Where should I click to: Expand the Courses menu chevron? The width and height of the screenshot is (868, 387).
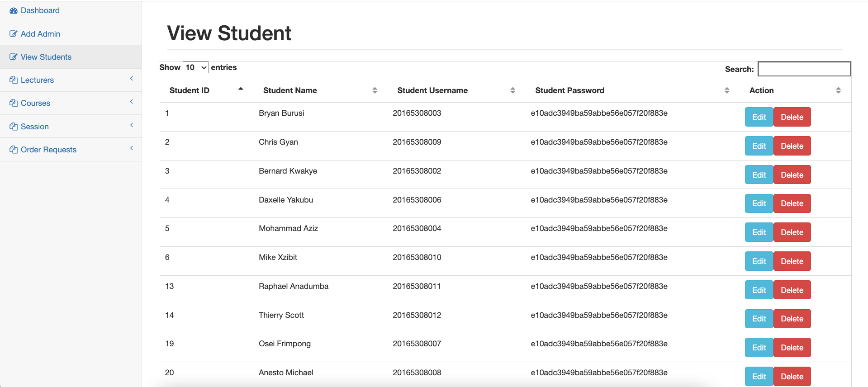click(132, 102)
